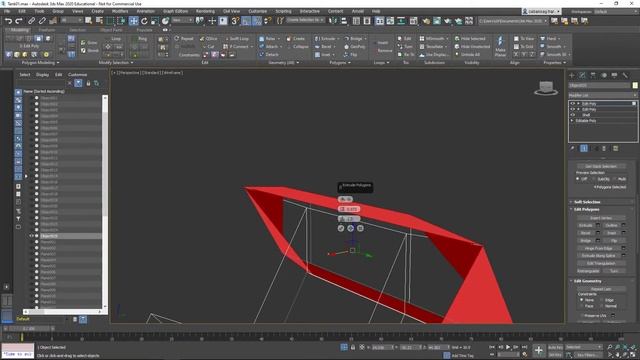Click Hide Selected in Visibility ribbon panel

[469, 39]
